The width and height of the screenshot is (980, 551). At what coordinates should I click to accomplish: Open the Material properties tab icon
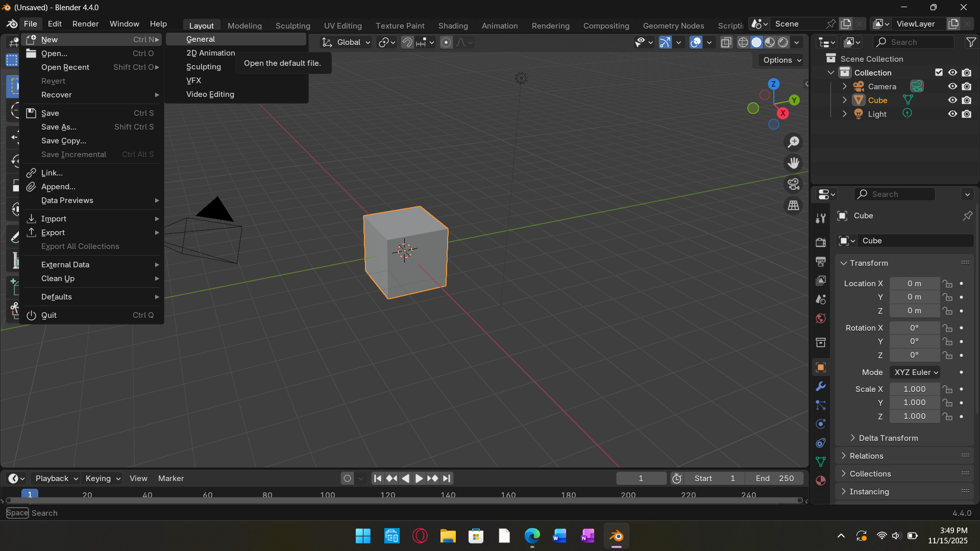(x=821, y=481)
